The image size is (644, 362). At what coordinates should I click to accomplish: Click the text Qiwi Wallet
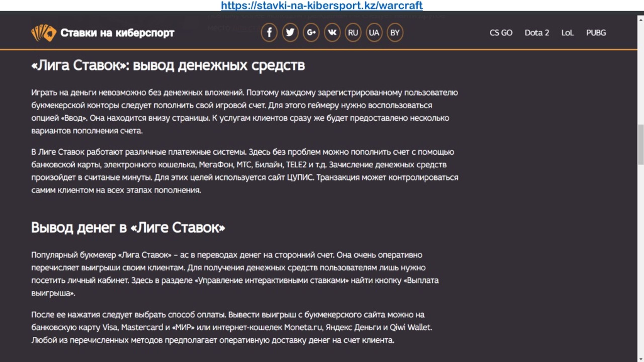pos(411,328)
